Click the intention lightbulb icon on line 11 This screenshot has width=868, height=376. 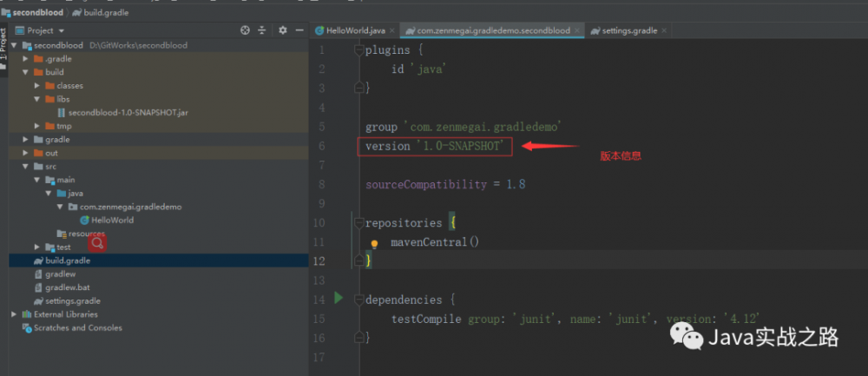tap(374, 244)
